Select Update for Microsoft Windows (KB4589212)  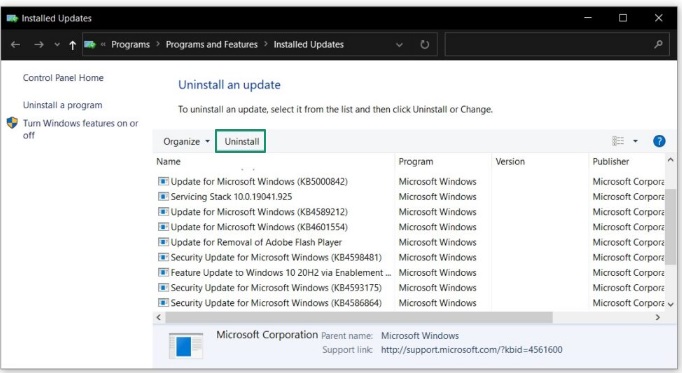tap(259, 212)
